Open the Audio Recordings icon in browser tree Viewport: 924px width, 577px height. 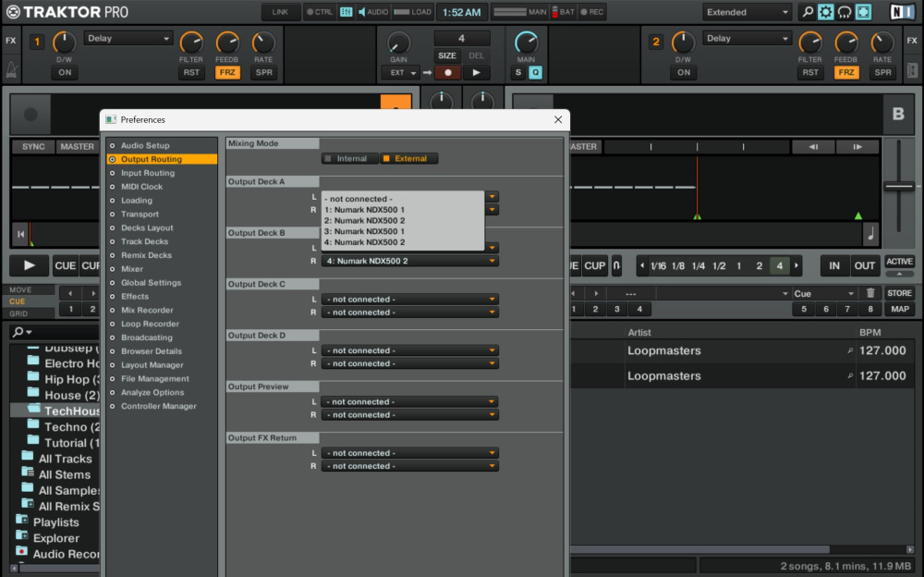tap(22, 552)
